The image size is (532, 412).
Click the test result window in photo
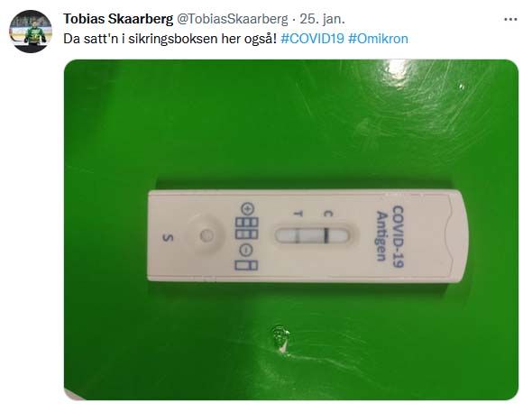(311, 235)
